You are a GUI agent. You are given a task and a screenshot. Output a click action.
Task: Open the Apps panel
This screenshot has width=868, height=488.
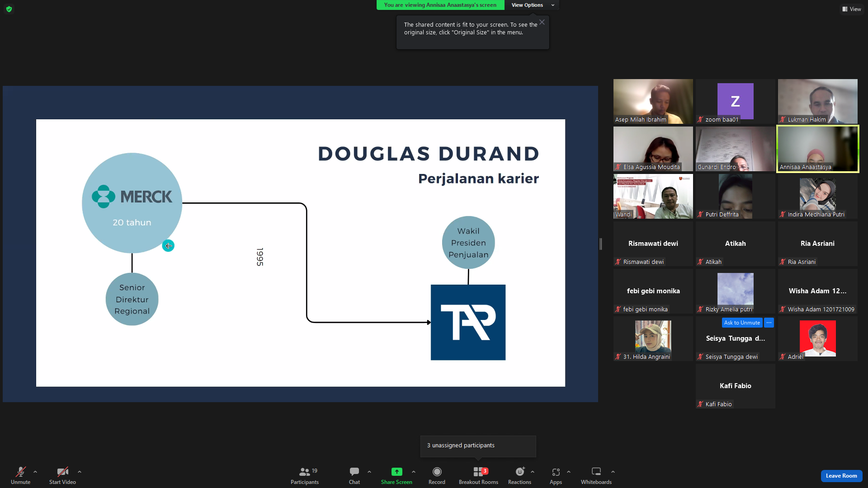coord(556,475)
